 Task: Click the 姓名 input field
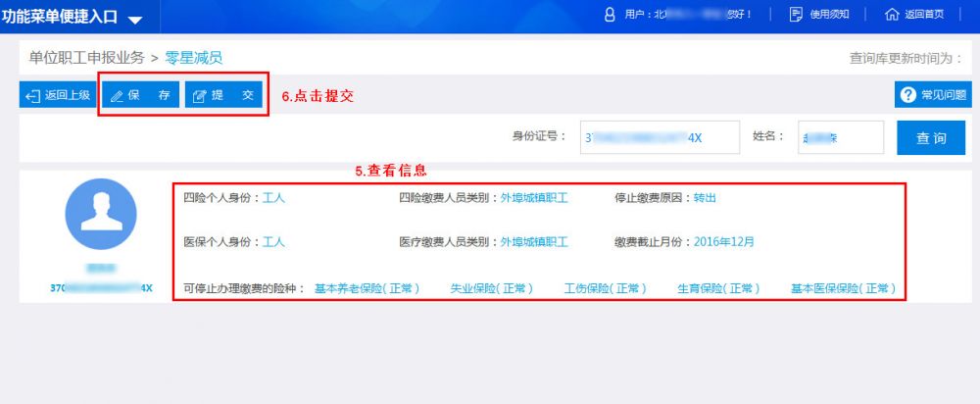(840, 138)
